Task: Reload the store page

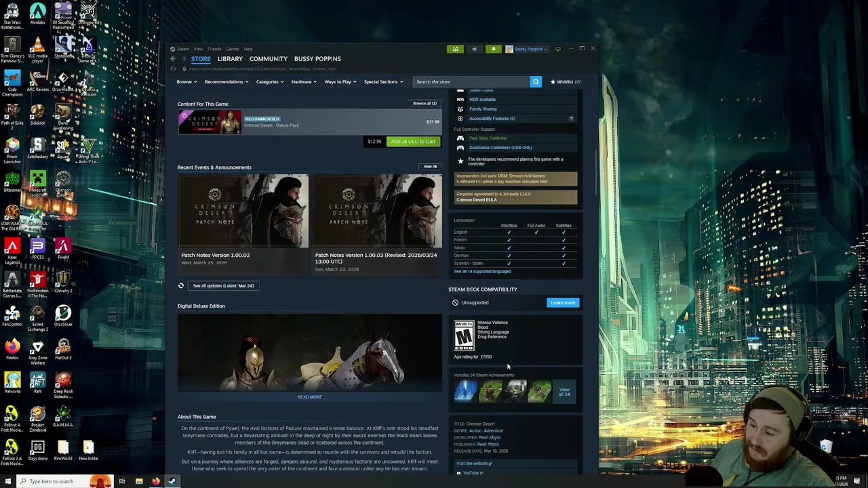Action: 174,69
